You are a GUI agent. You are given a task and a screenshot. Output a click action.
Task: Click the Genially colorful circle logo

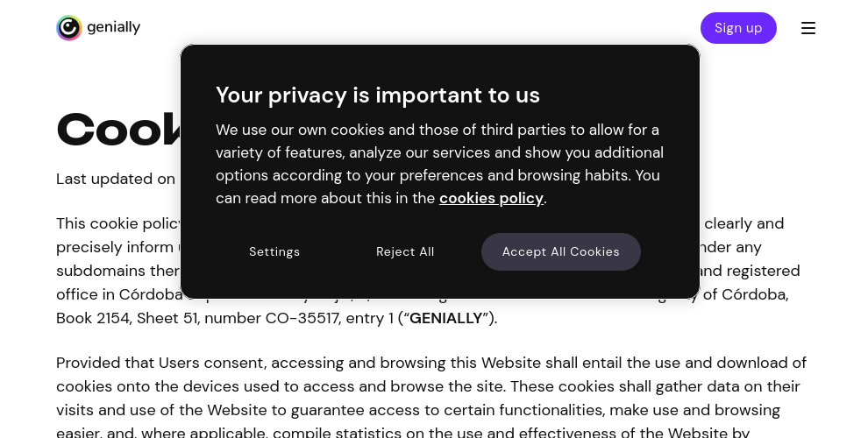pos(69,28)
